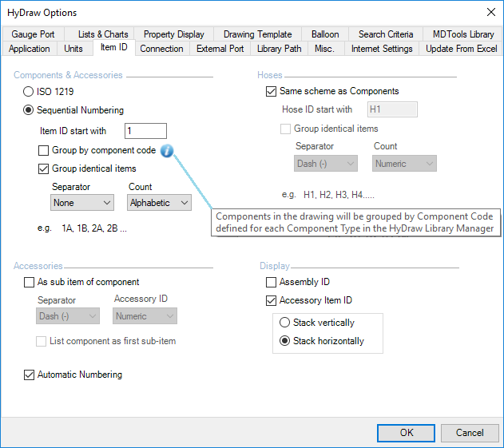Click the Display group heading
The image size is (504, 448).
click(275, 266)
